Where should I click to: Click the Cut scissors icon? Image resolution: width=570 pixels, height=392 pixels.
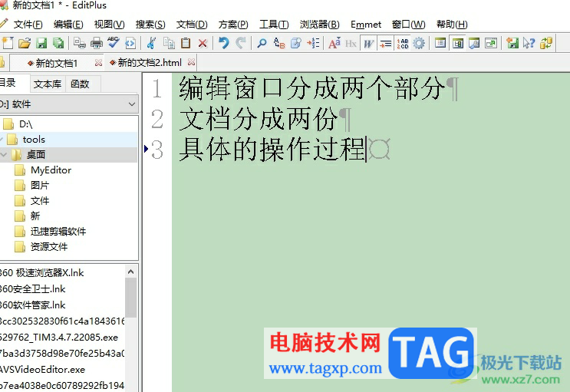(x=152, y=43)
